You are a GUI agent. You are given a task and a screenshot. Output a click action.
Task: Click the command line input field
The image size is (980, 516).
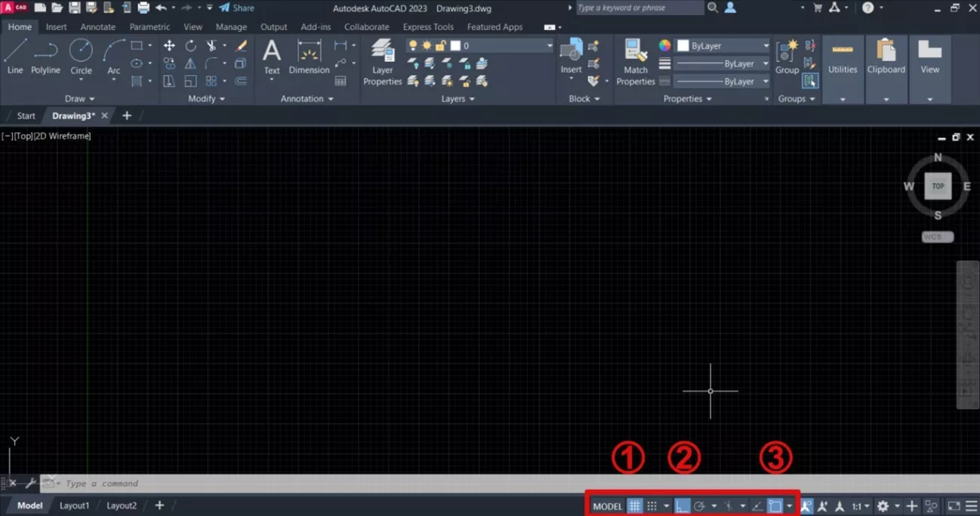click(x=302, y=484)
